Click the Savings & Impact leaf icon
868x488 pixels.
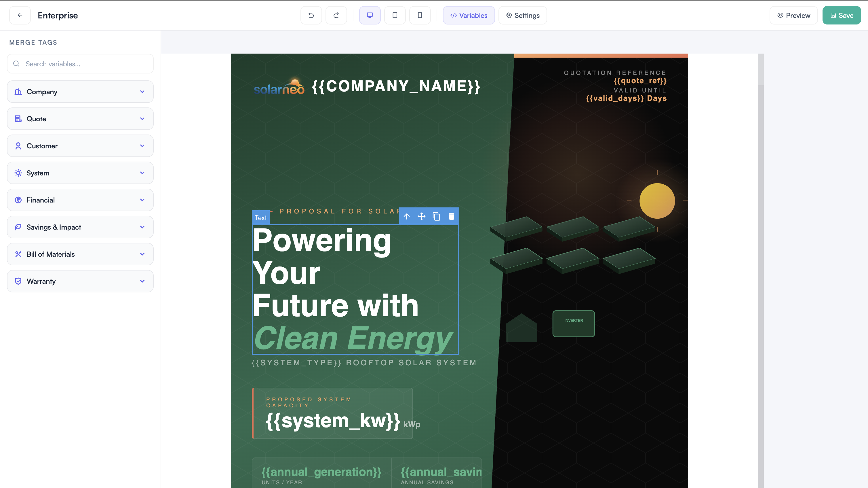pos(18,227)
